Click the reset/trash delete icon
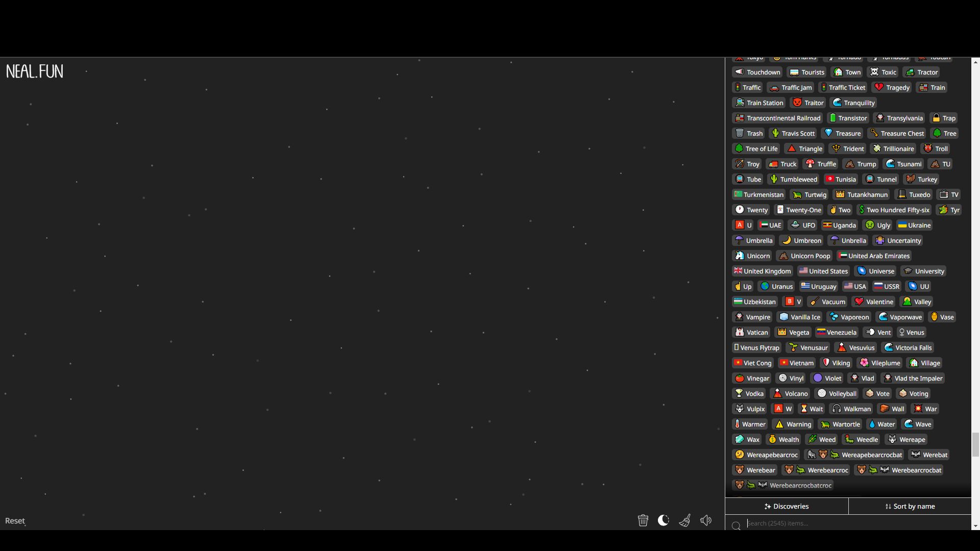The image size is (980, 551). 643,520
